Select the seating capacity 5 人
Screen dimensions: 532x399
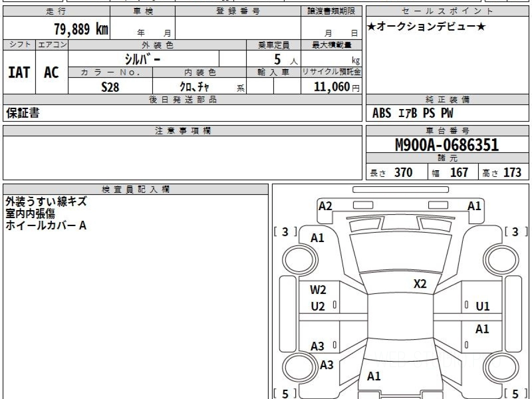pyautogui.click(x=286, y=59)
